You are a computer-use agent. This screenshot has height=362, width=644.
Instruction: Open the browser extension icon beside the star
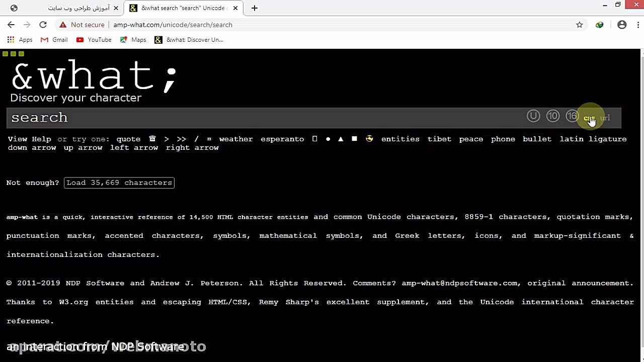click(599, 25)
